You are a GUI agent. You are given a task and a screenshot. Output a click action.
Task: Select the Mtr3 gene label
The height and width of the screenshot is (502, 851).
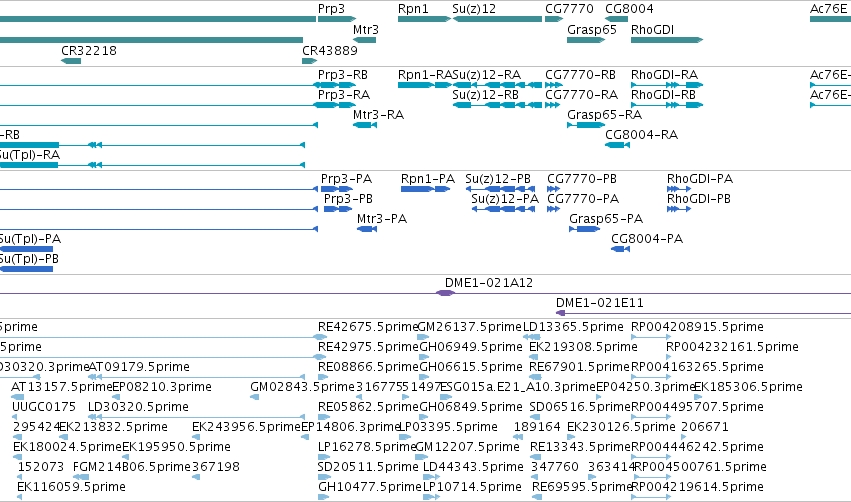(x=366, y=30)
